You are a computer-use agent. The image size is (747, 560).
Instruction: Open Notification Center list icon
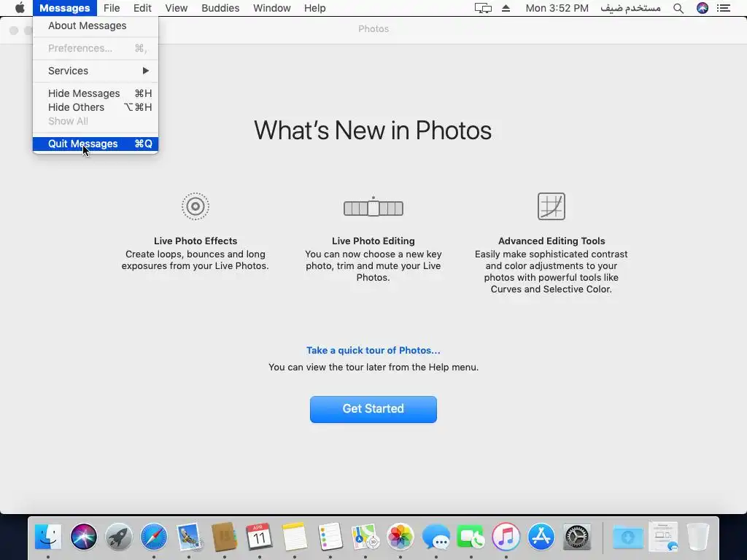[x=723, y=8]
